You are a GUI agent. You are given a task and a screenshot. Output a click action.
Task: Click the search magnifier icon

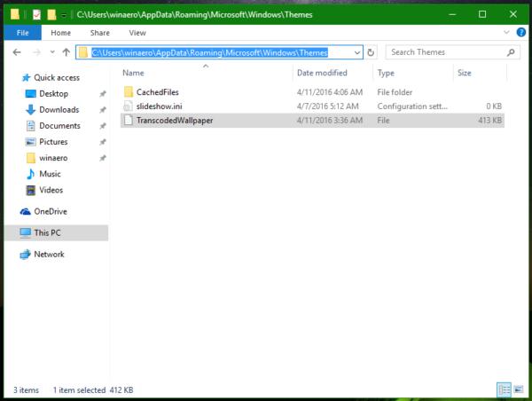click(511, 52)
